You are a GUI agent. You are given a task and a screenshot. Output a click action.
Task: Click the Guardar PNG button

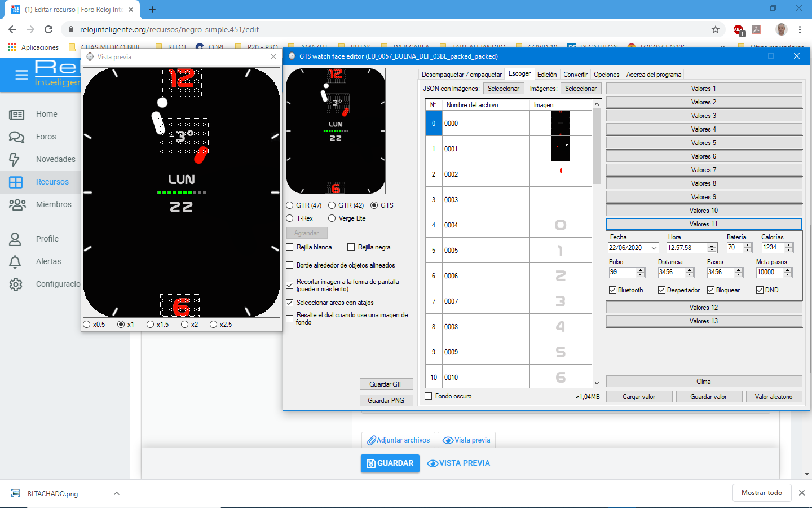[386, 400]
